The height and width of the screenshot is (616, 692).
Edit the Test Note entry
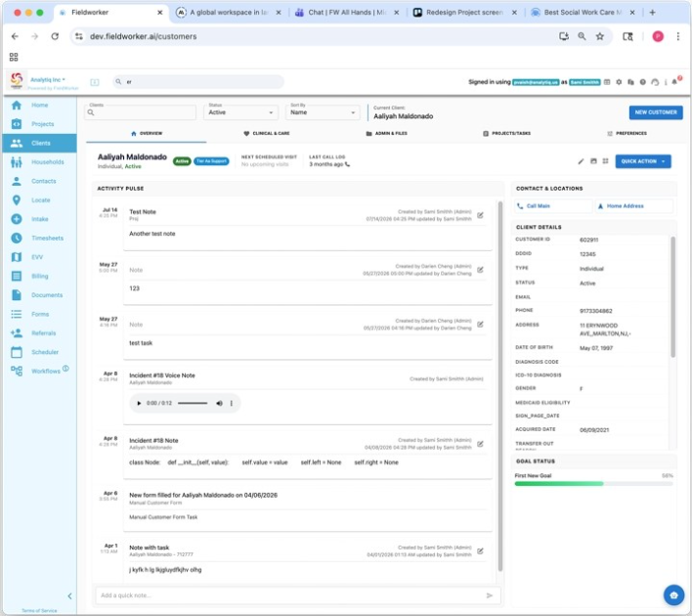coord(480,215)
